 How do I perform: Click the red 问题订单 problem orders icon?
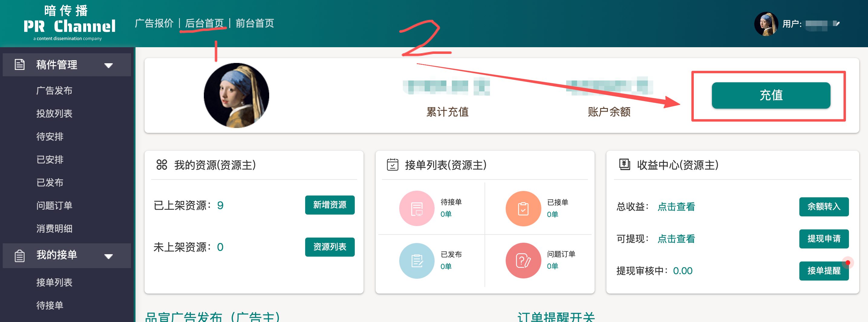(x=523, y=261)
